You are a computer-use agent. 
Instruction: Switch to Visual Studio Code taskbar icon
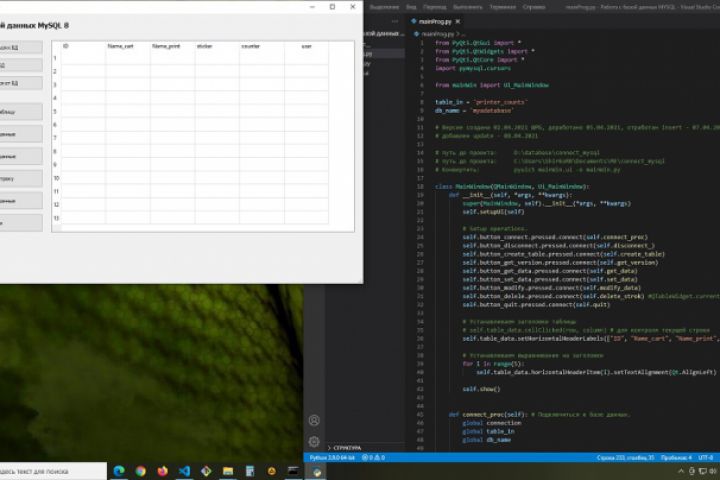pyautogui.click(x=185, y=471)
